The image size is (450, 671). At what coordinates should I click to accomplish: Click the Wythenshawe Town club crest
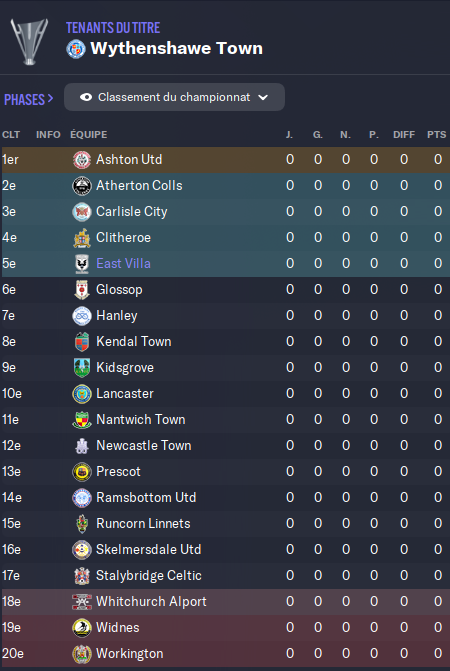76,49
